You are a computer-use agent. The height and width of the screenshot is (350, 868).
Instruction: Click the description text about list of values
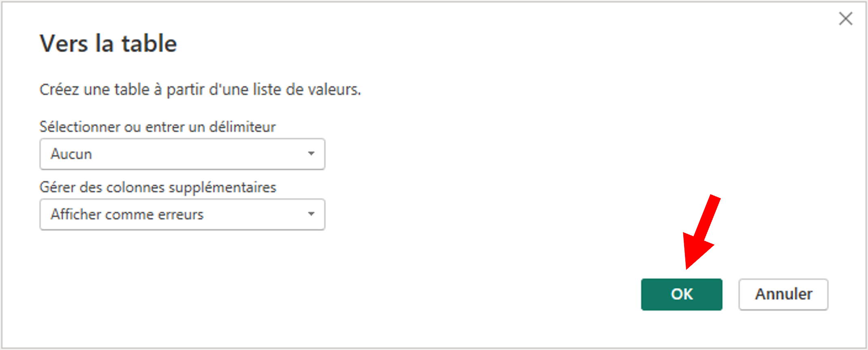click(200, 89)
